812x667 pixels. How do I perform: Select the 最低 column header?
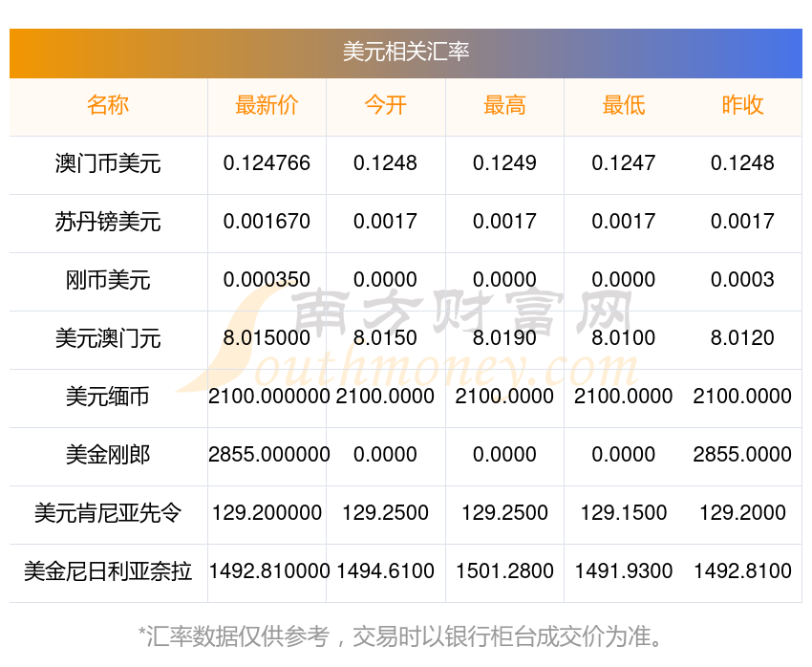(624, 105)
